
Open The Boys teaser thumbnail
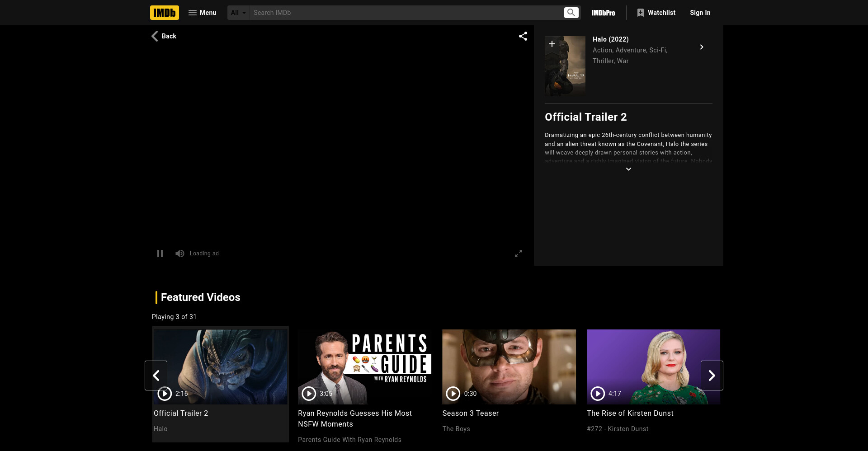[509, 367]
